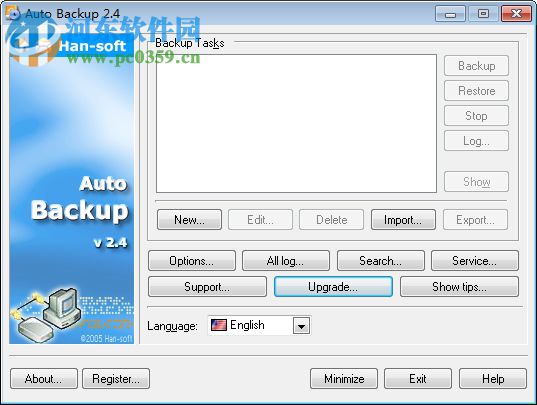Image resolution: width=537 pixels, height=405 pixels.
Task: Open Show tips...
Action: [459, 287]
